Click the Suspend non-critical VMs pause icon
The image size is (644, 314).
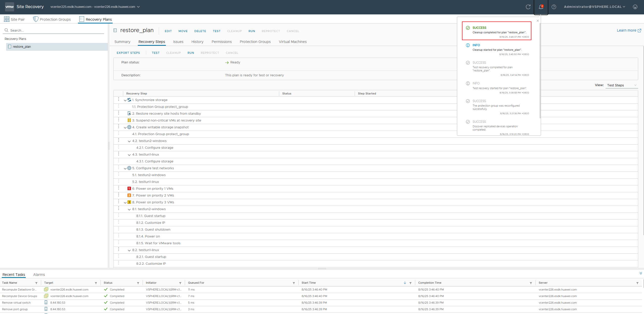tap(129, 120)
